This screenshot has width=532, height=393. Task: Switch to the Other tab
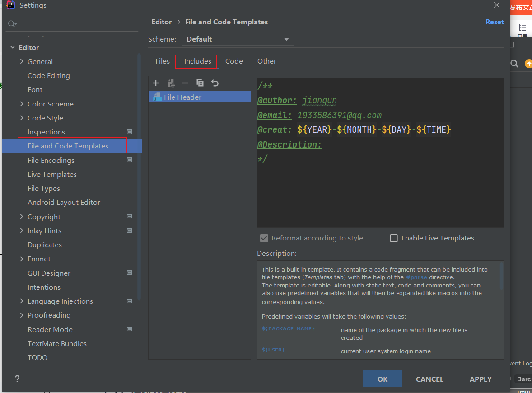click(267, 61)
